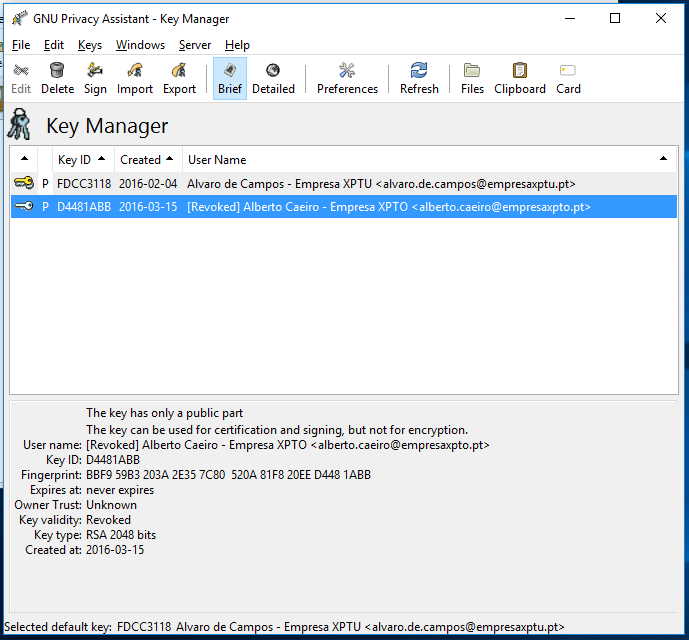689x640 pixels.
Task: Open the Server menu
Action: point(195,45)
